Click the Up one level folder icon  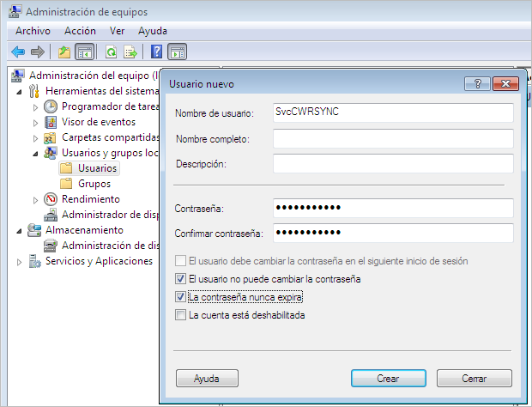64,52
